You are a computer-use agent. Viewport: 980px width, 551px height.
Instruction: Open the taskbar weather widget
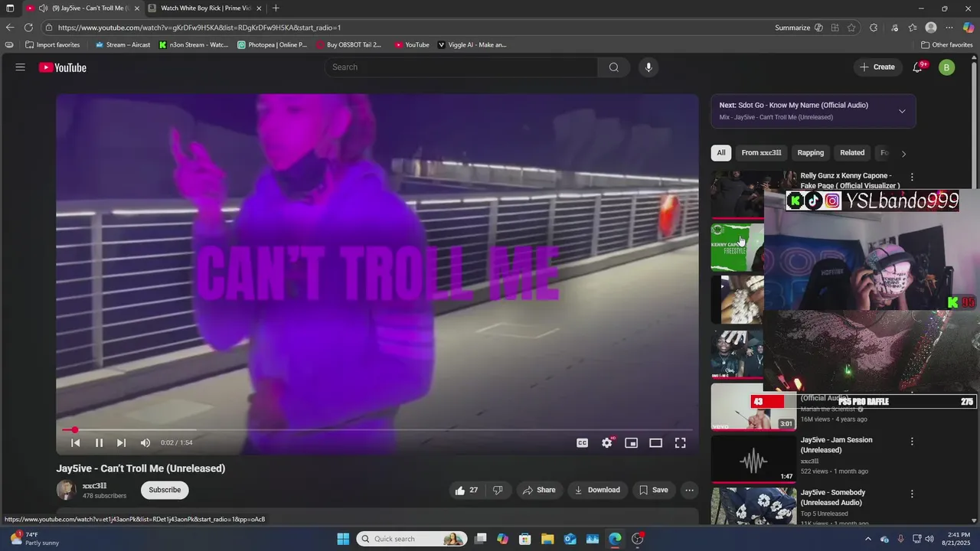coord(34,539)
